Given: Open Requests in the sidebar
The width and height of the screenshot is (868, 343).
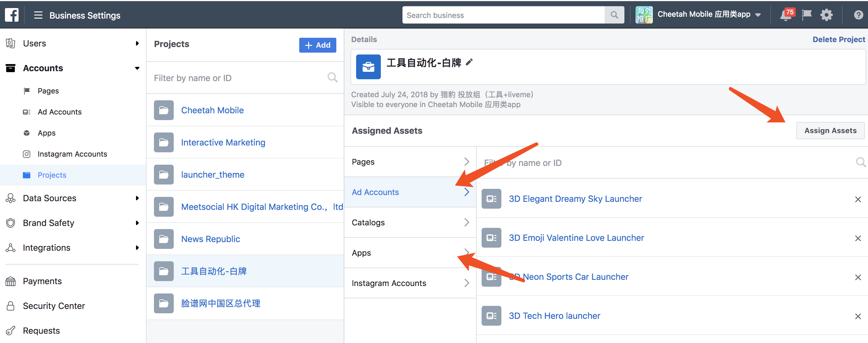Looking at the screenshot, I should pos(41,330).
